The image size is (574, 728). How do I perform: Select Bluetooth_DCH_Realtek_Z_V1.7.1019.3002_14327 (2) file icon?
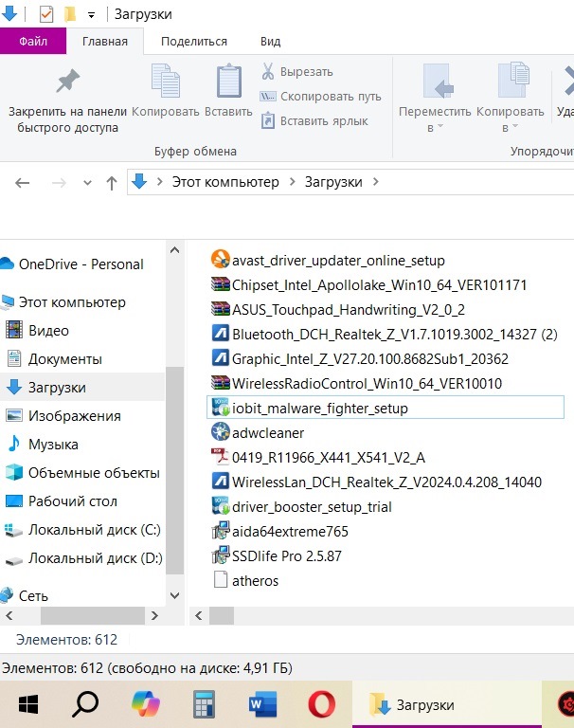221,333
